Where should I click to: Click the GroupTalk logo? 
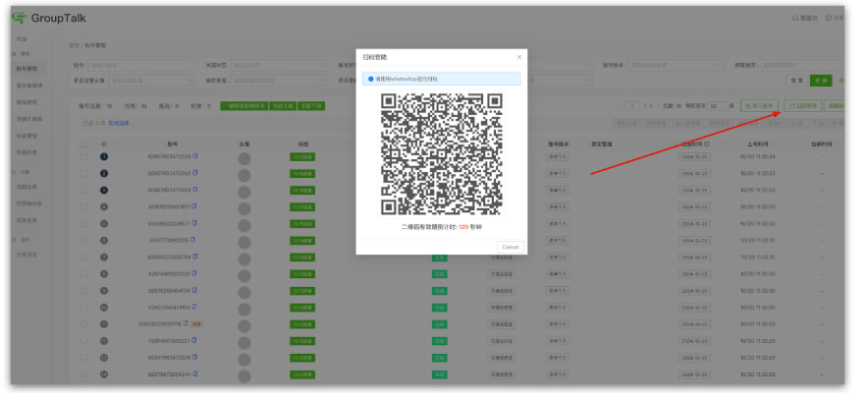(x=49, y=19)
